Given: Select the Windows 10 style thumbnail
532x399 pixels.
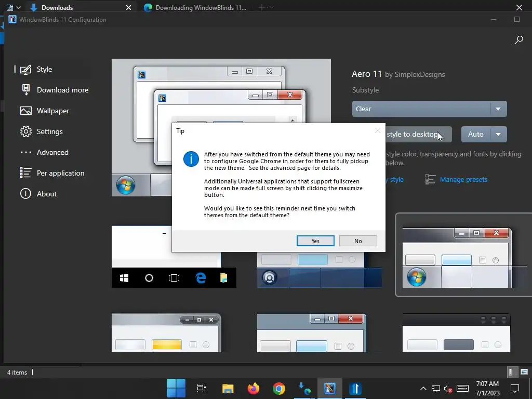Looking at the screenshot, I should [x=174, y=257].
